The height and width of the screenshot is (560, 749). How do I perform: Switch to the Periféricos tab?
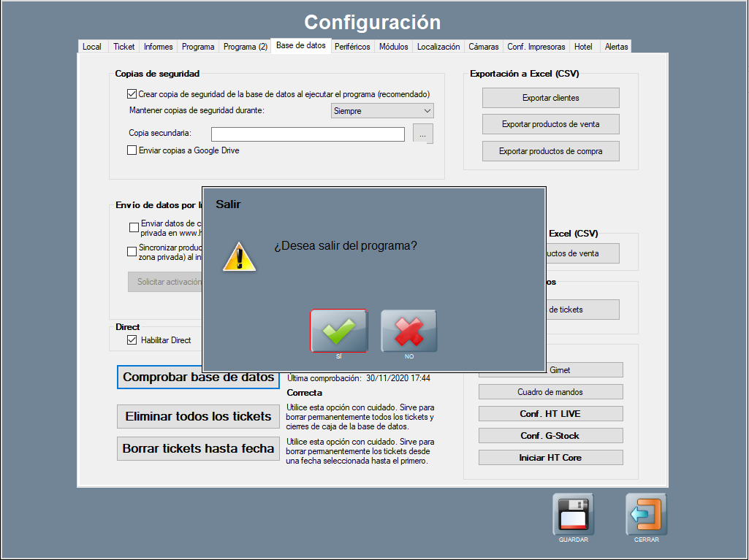[353, 47]
